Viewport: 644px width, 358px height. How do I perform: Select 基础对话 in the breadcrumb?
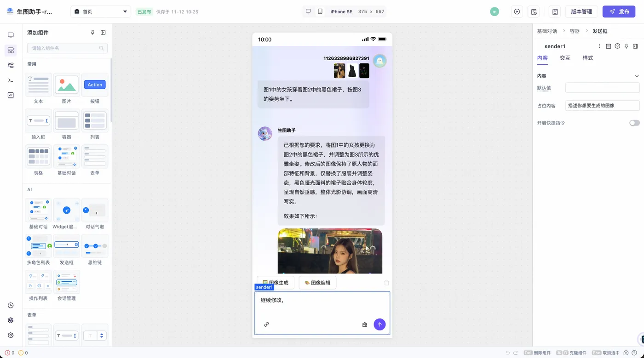[547, 31]
